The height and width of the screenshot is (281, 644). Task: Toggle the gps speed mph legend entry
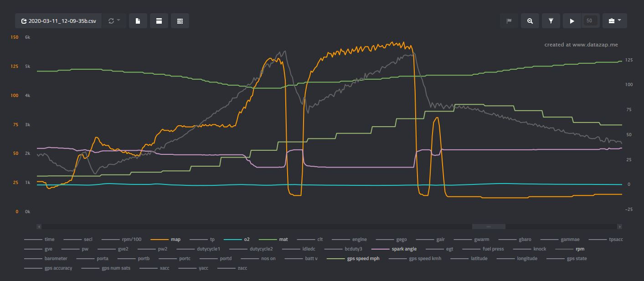[x=363, y=259]
